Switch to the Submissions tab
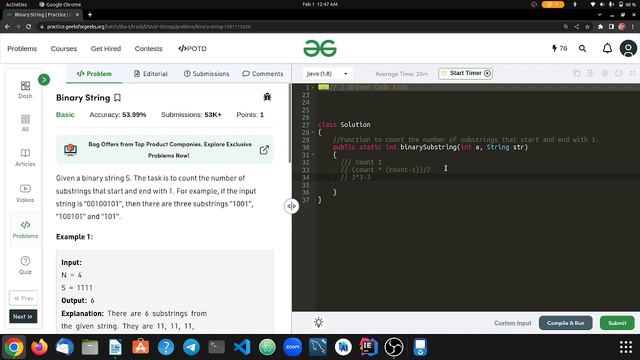This screenshot has height=360, width=640. [206, 74]
